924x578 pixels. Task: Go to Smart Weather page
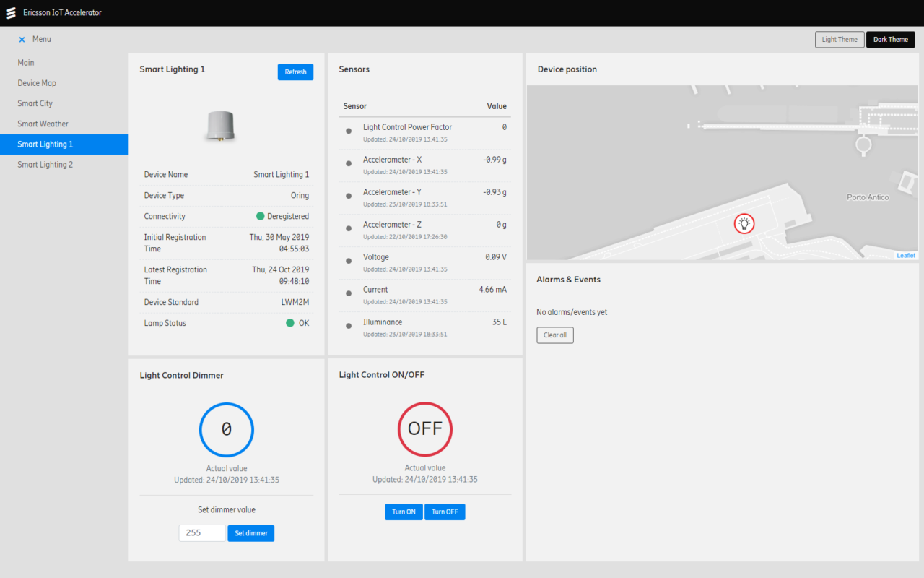click(43, 124)
